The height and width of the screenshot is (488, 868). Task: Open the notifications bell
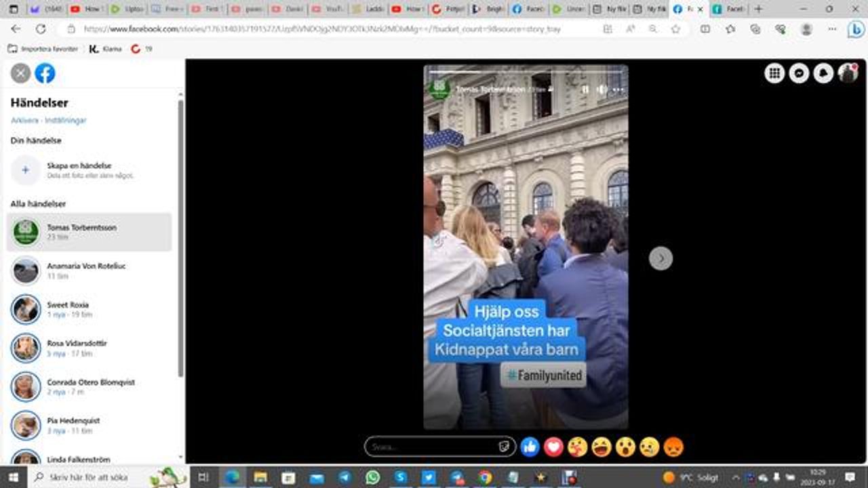[823, 73]
